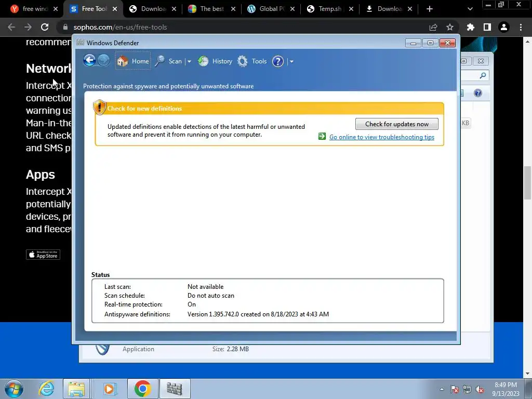Select the antispyware definitions version text
This screenshot has width=532, height=399.
258,314
